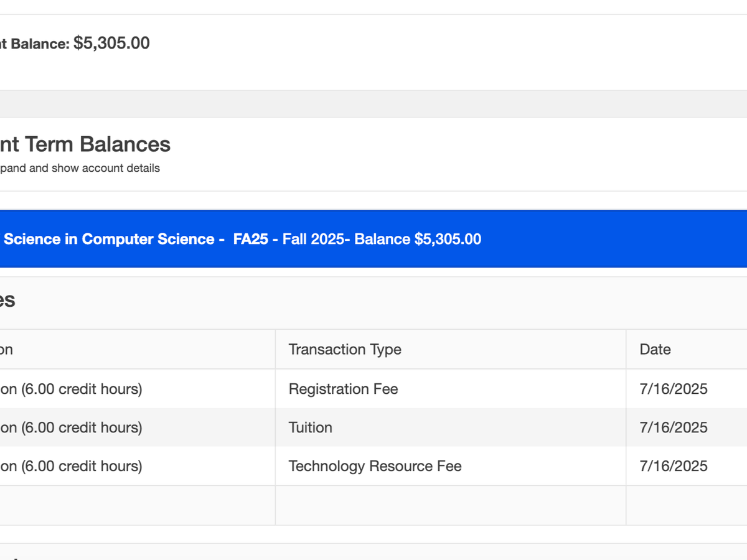The height and width of the screenshot is (560, 747).
Task: Select the Tuition transaction type cell
Action: point(310,428)
